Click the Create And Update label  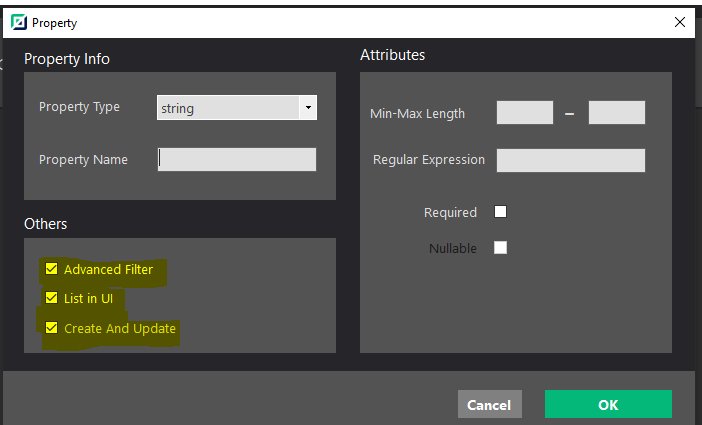119,329
